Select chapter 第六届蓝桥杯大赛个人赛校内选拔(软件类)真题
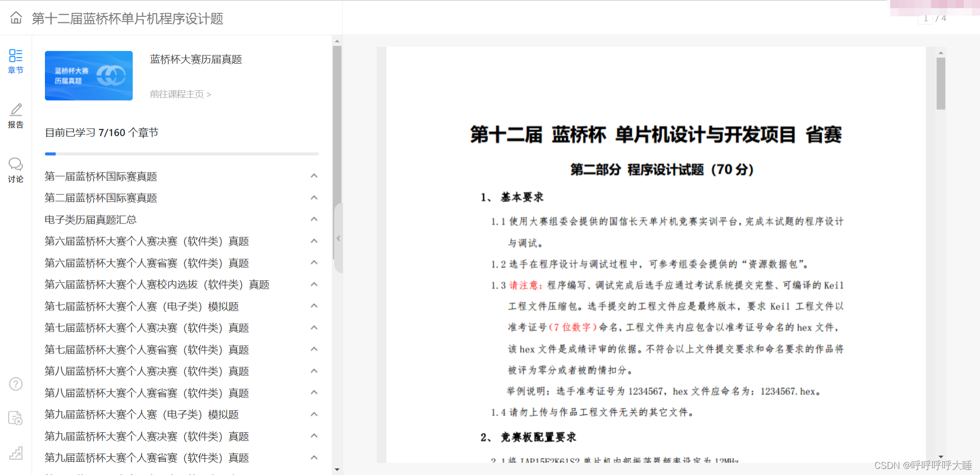Image resolution: width=980 pixels, height=475 pixels. [x=157, y=285]
